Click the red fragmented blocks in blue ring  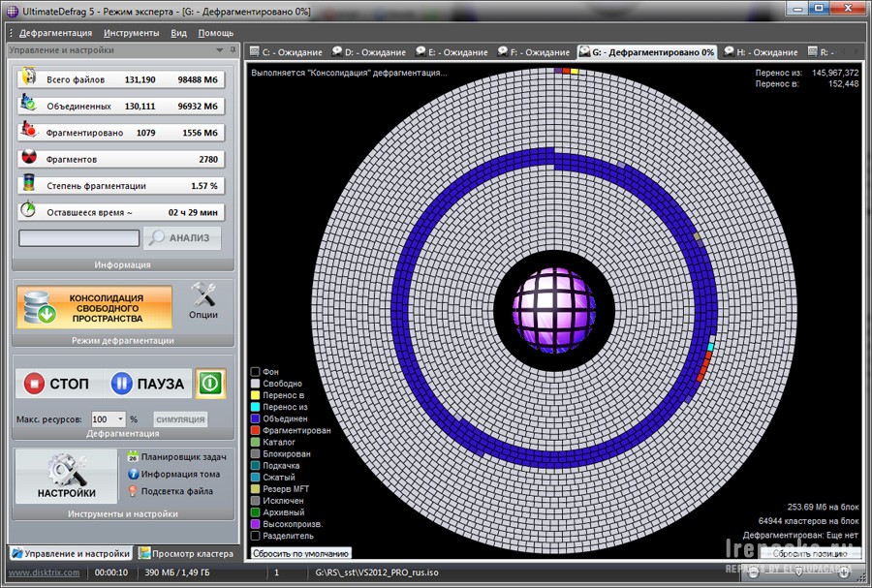703,366
